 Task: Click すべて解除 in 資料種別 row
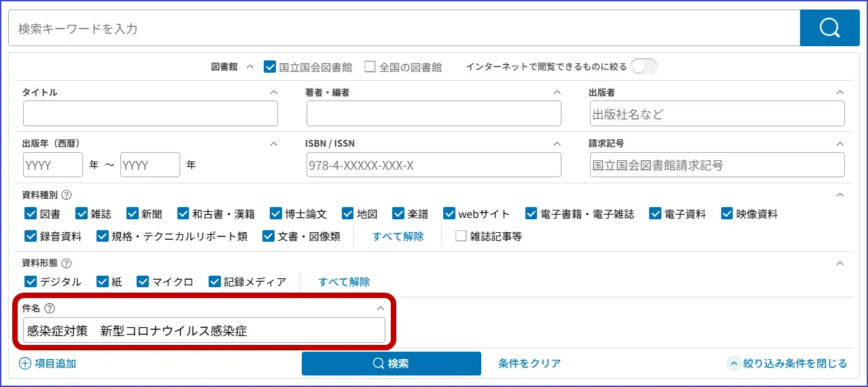tap(398, 236)
